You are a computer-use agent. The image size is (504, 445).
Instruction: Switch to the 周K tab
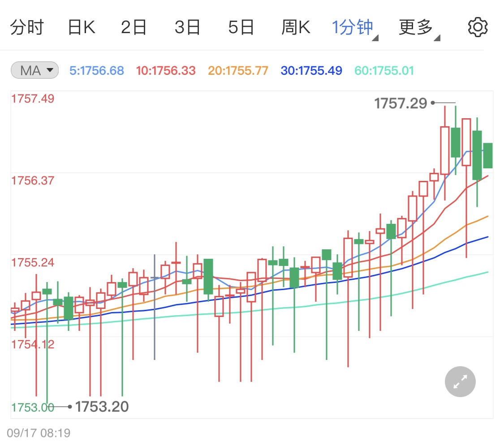click(x=296, y=27)
